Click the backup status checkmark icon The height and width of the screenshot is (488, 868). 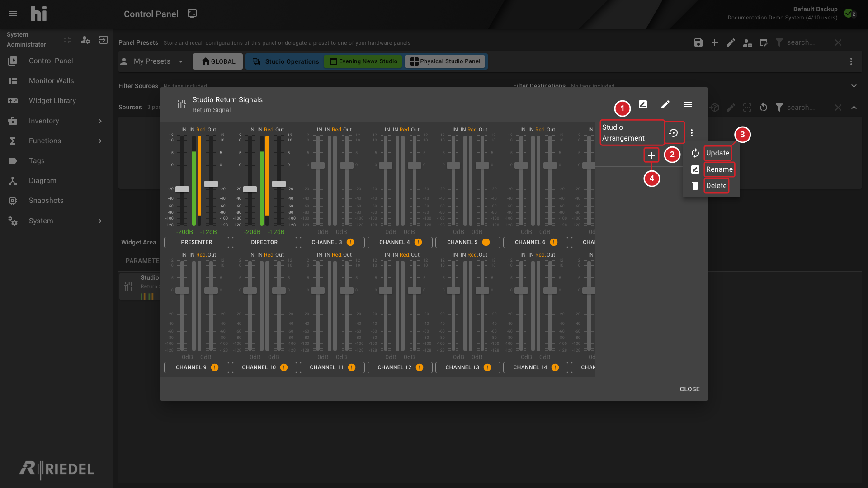(849, 13)
